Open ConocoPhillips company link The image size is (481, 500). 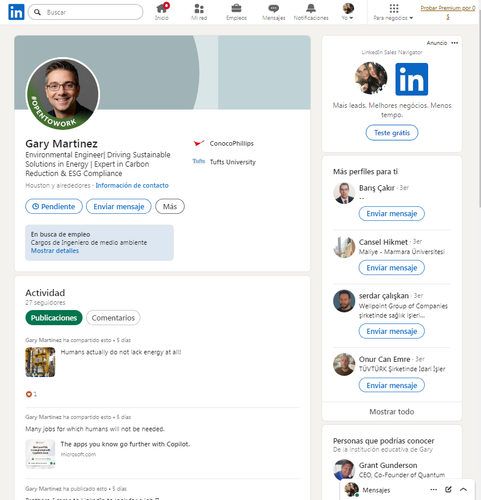coord(223,143)
